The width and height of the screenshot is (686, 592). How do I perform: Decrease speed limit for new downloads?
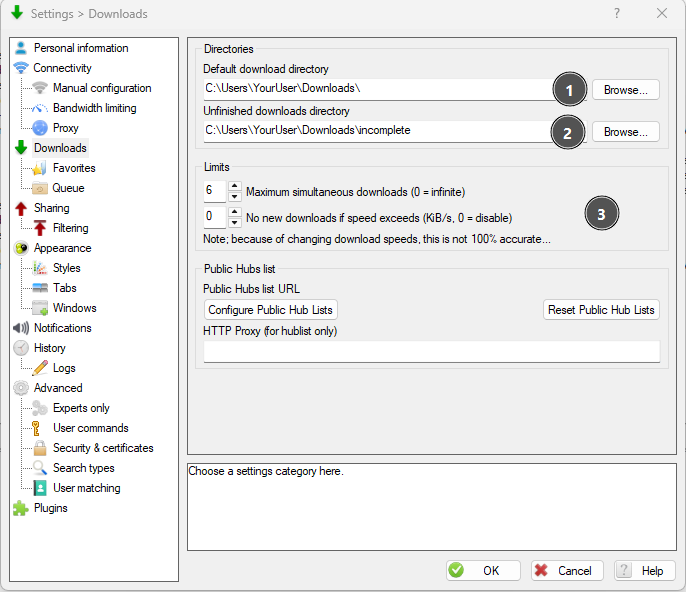[234, 223]
